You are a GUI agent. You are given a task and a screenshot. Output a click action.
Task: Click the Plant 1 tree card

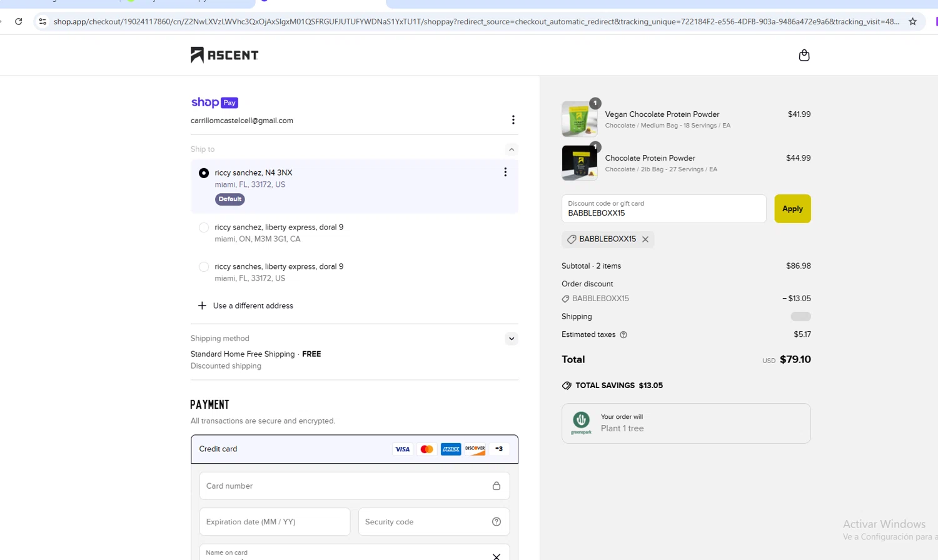point(686,423)
